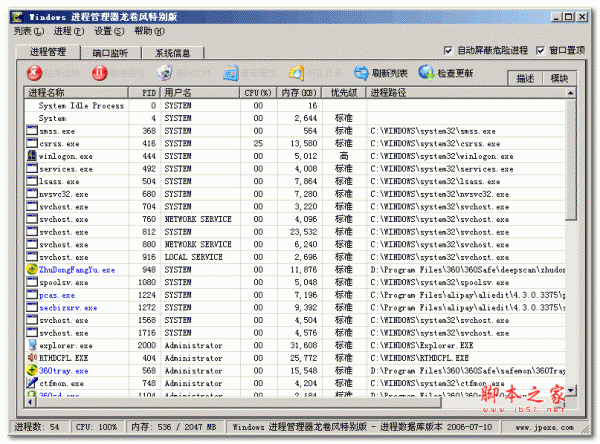
Task: Select the System process row with PID 4
Action: 295,118
